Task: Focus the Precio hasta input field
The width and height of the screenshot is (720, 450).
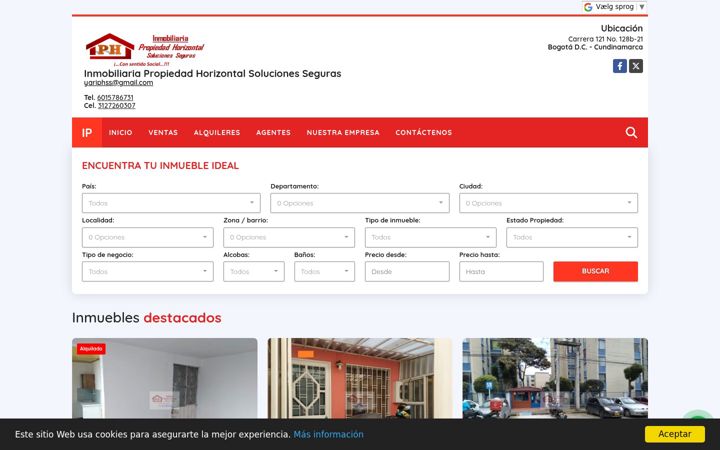Action: coord(501,271)
